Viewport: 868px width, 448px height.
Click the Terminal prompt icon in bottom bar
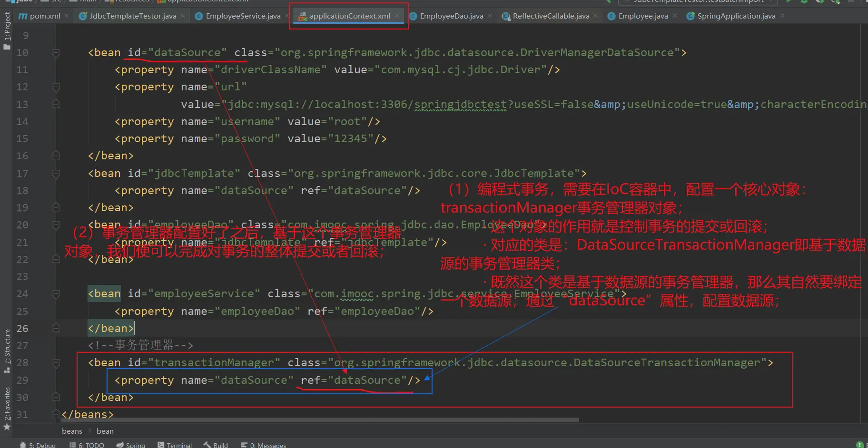tap(161, 445)
